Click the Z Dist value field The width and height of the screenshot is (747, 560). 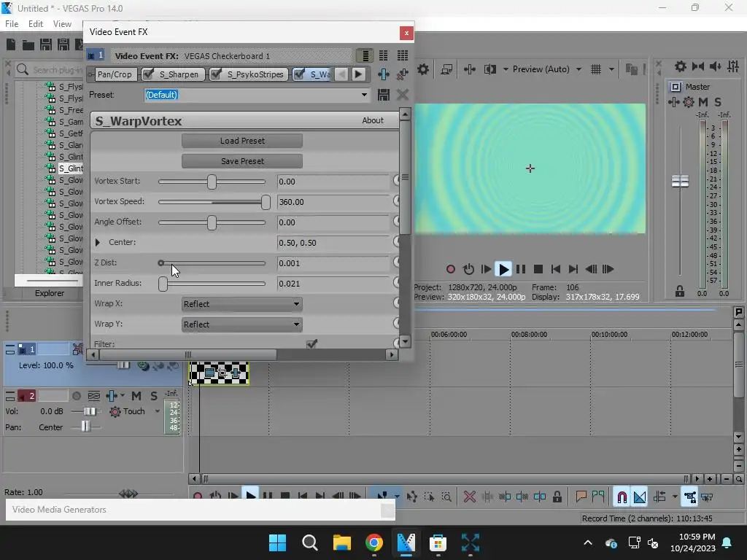click(x=333, y=263)
